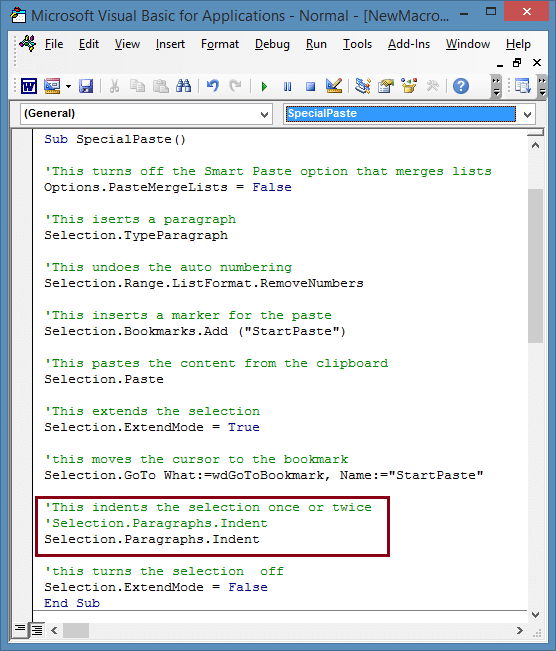Click 'Selection.ExtendMode = False' line
Image resolution: width=556 pixels, height=651 pixels.
point(156,587)
